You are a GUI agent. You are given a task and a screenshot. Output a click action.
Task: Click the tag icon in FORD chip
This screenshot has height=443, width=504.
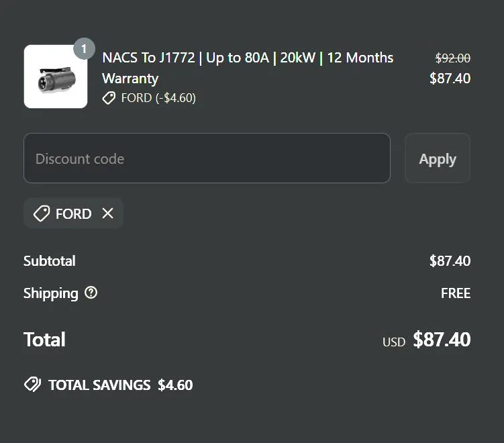pyautogui.click(x=42, y=213)
